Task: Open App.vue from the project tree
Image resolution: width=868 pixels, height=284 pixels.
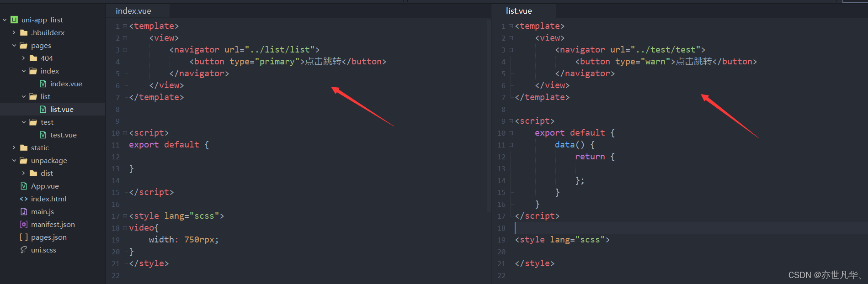Action: click(x=45, y=186)
